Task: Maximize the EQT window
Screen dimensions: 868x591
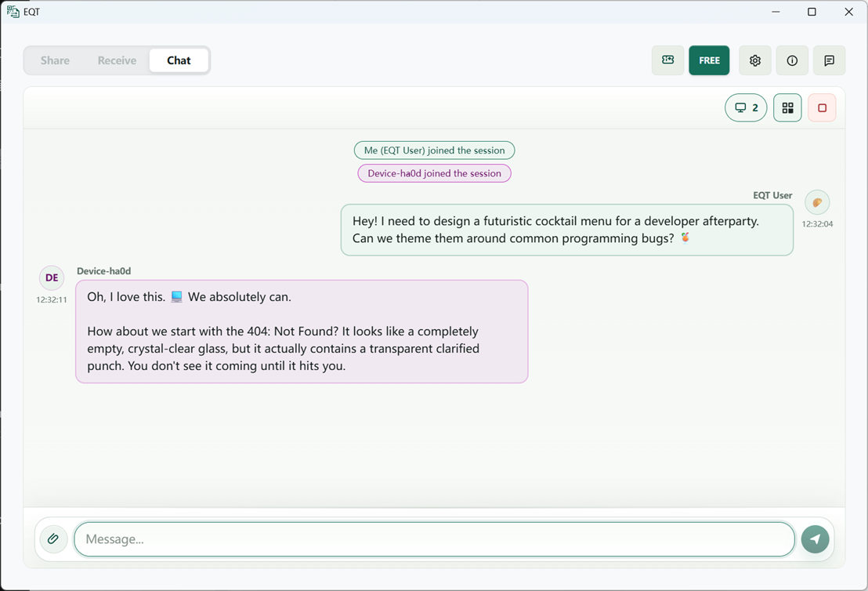Action: (x=812, y=12)
